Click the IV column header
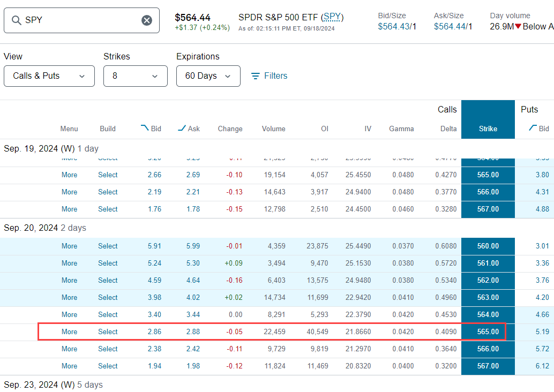The height and width of the screenshot is (392, 554). [x=368, y=129]
